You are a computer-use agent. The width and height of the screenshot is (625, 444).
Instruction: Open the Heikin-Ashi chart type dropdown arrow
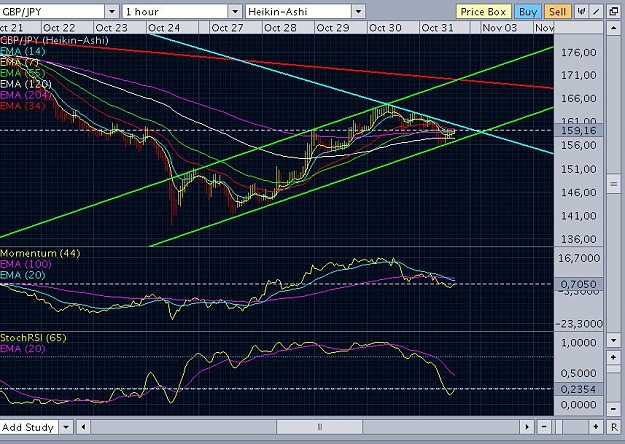pyautogui.click(x=358, y=12)
